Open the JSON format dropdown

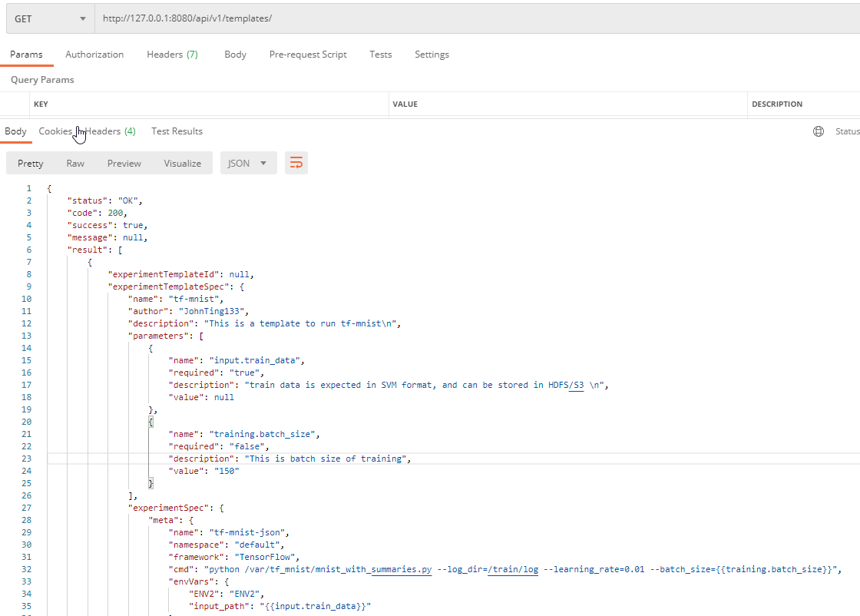coord(249,163)
